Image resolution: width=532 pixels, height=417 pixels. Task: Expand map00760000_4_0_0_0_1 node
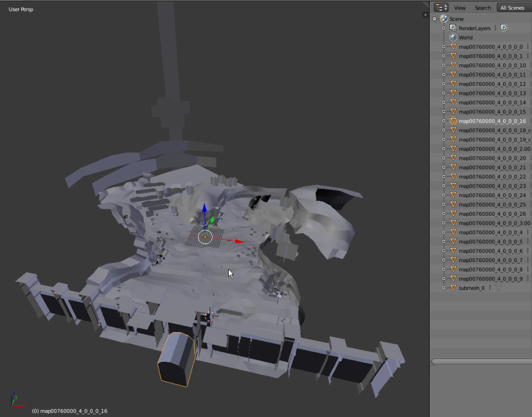tap(444, 56)
